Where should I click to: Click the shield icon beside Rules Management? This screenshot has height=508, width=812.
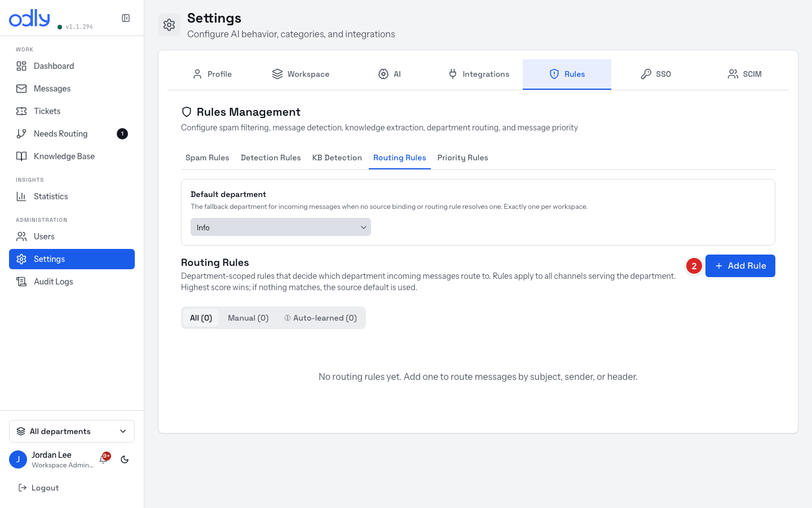(x=187, y=112)
